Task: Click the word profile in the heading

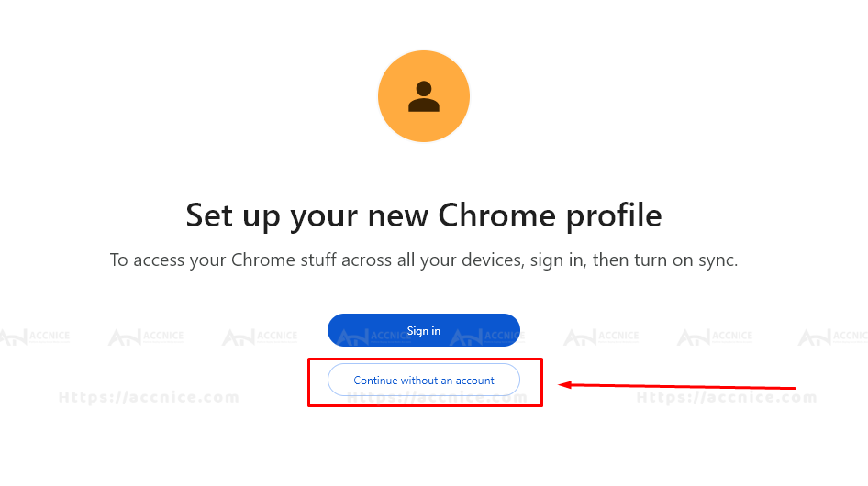Action: pos(614,216)
